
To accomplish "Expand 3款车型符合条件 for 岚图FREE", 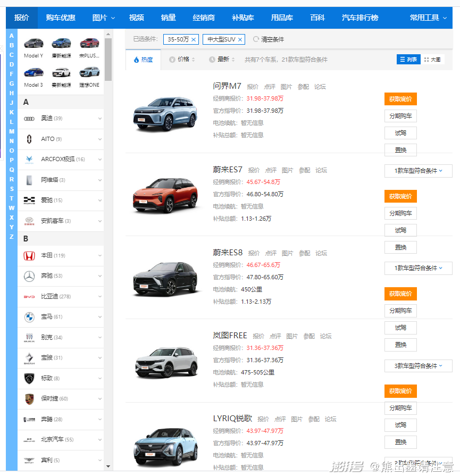I will pyautogui.click(x=418, y=366).
